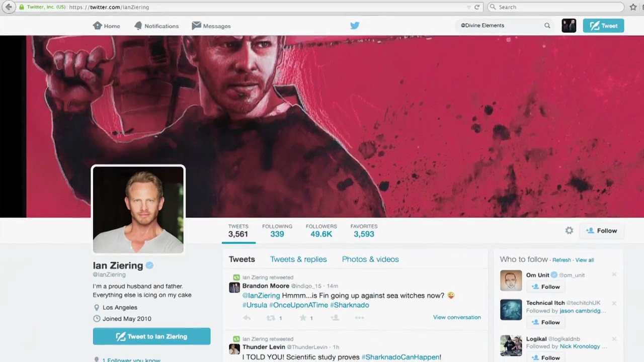Select the Tweets timeline tab
The width and height of the screenshot is (644, 362).
click(242, 259)
